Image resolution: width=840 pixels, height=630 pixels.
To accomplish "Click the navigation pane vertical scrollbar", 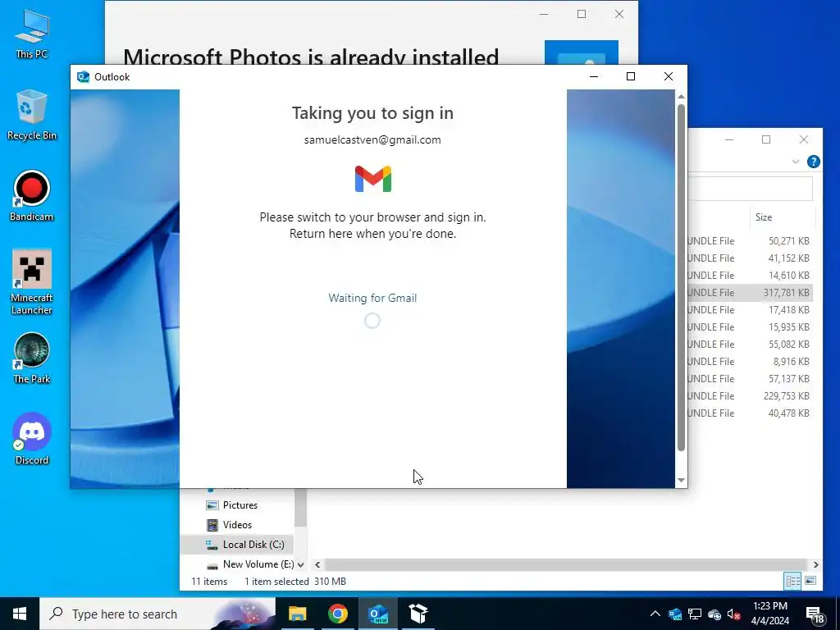I will (300, 507).
